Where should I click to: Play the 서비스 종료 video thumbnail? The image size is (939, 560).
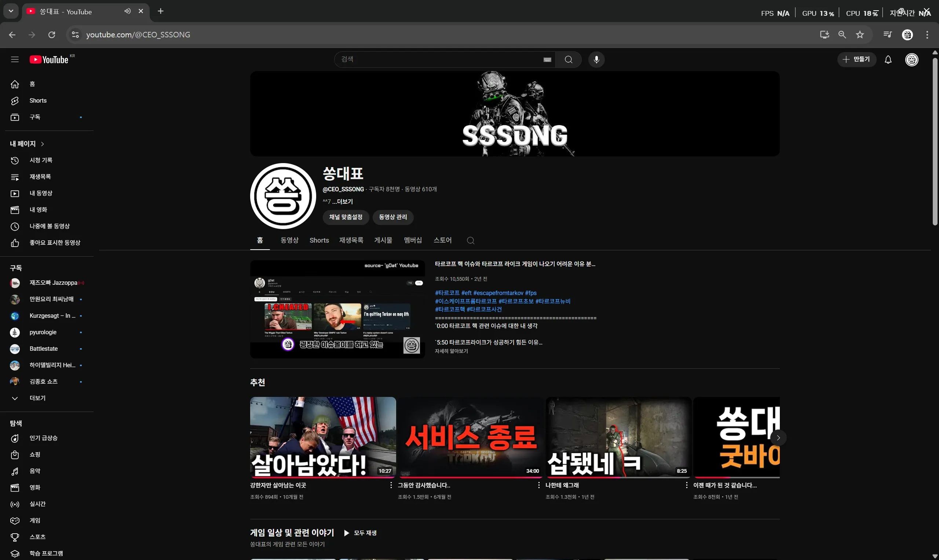pyautogui.click(x=470, y=437)
